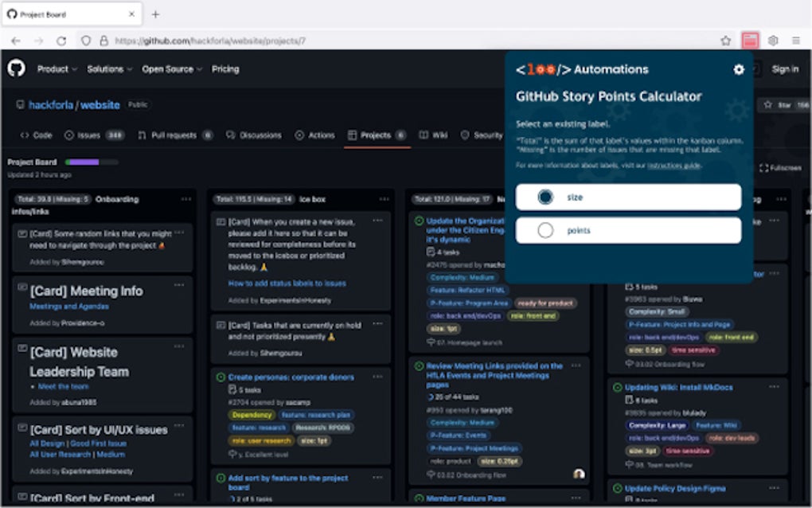Click the Issues icon in repo navigation
The image size is (812, 508).
pos(68,135)
